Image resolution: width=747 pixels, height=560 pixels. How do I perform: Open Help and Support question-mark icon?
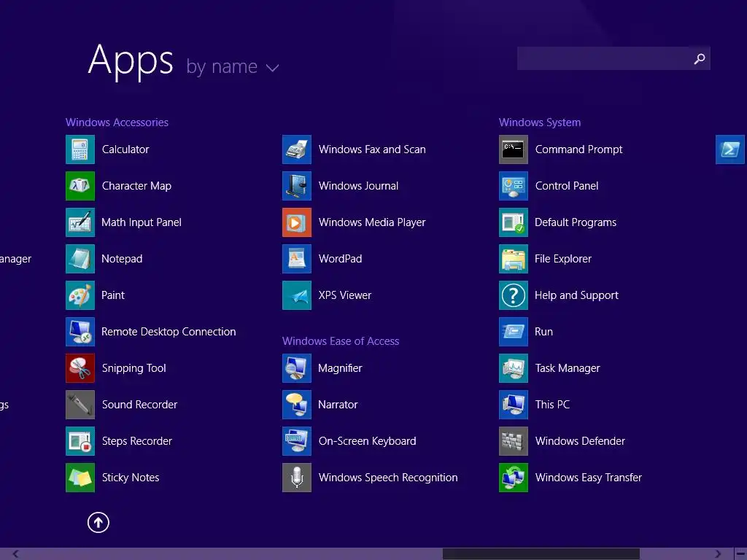click(x=514, y=295)
